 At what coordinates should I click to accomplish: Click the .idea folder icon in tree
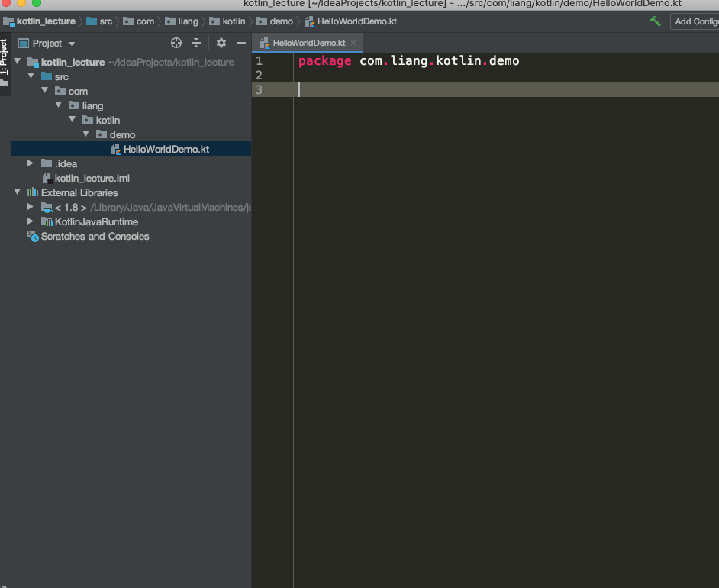[47, 163]
